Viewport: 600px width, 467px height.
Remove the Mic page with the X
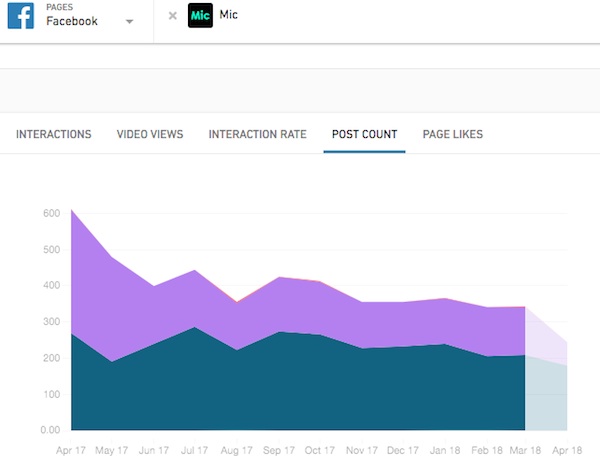173,17
